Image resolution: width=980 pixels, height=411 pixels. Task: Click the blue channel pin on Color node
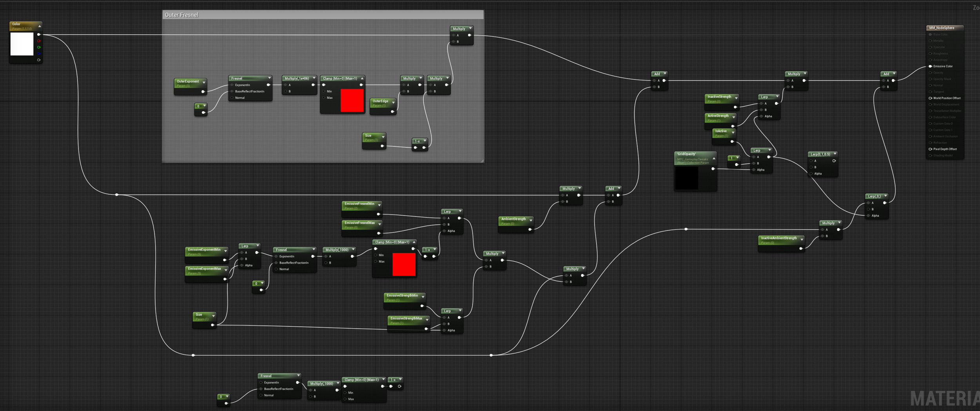[x=38, y=53]
